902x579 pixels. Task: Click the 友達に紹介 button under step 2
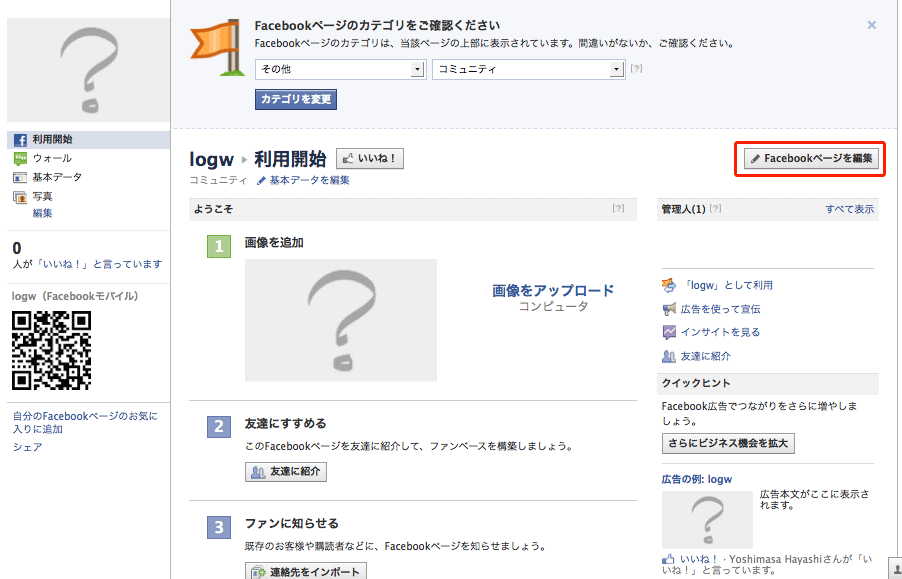tap(286, 472)
